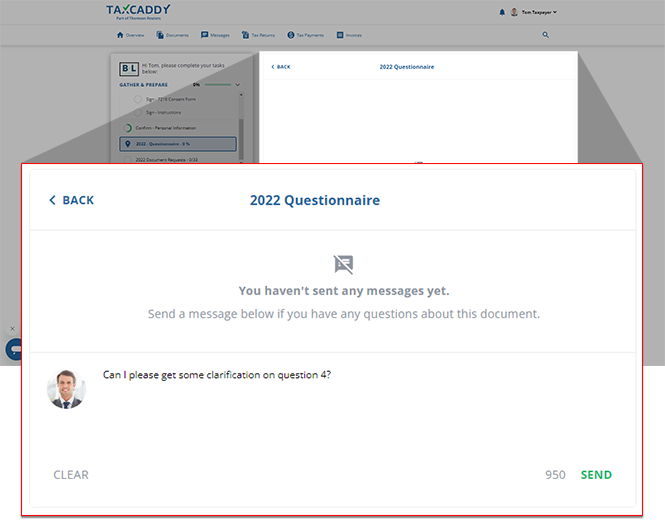Click the small BACK link above the callout

pos(281,67)
